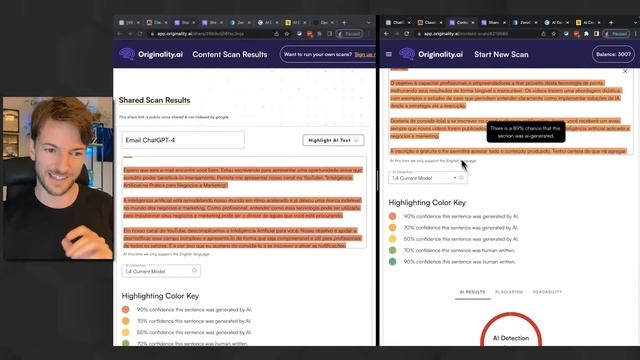This screenshot has width=640, height=360.
Task: Open the extensions puzzle icon in right toolbar
Action: [587, 34]
